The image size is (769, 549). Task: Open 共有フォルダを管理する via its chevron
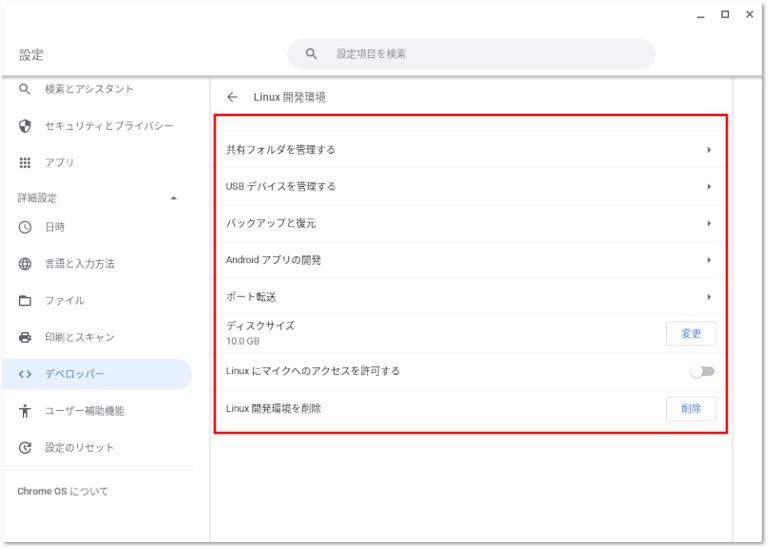(x=708, y=150)
